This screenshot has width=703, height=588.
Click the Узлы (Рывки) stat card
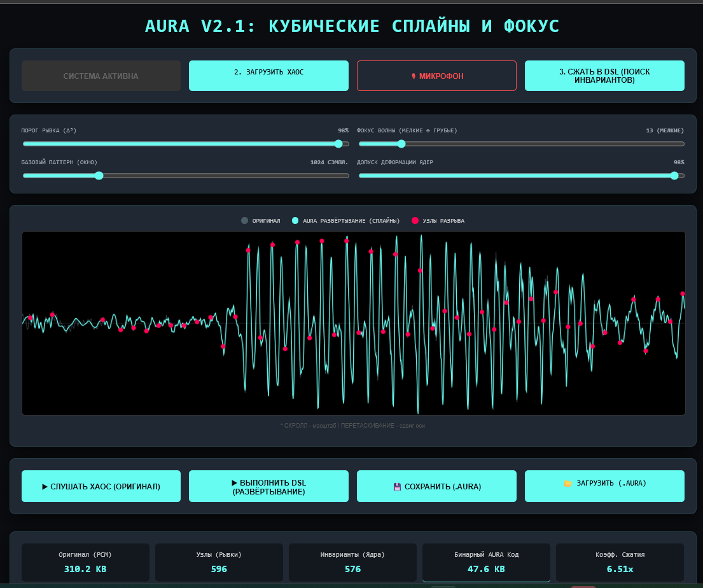(x=219, y=562)
